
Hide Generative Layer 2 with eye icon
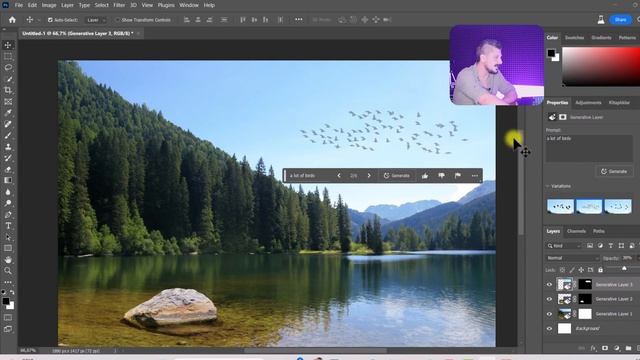pos(549,299)
